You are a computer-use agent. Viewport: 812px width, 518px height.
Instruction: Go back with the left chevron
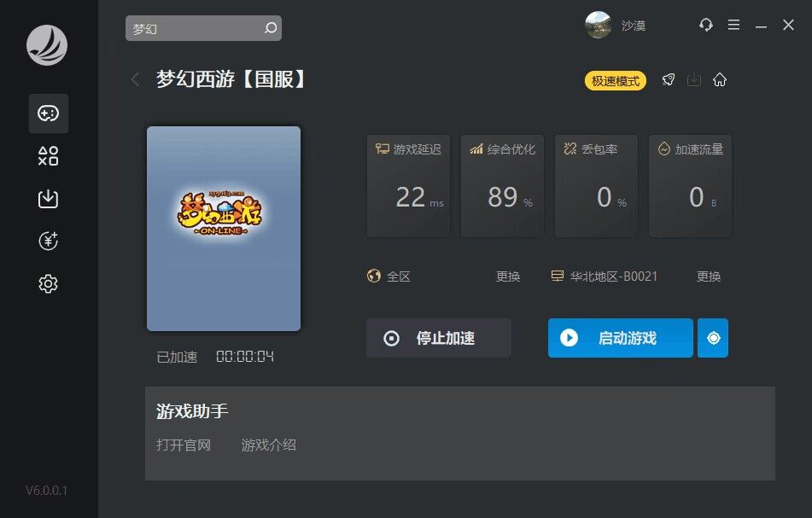coord(136,79)
